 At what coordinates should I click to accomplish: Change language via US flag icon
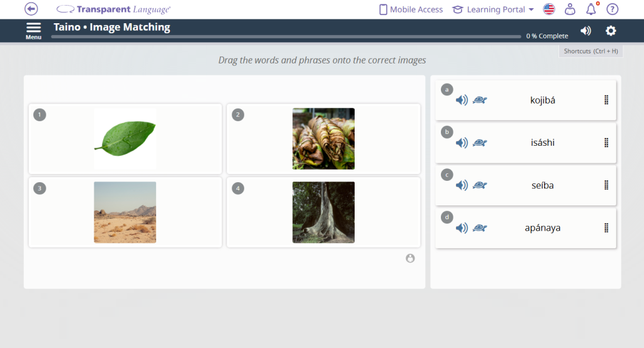click(549, 9)
